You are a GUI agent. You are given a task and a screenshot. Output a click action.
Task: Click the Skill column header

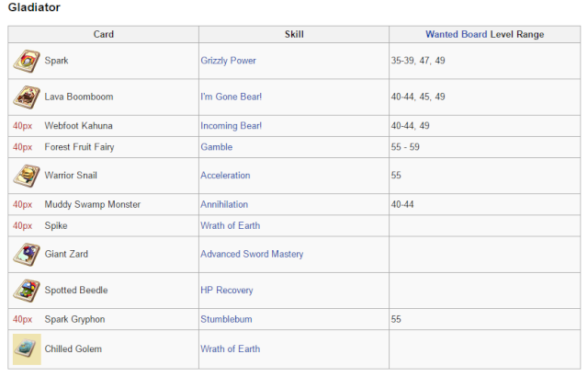294,35
